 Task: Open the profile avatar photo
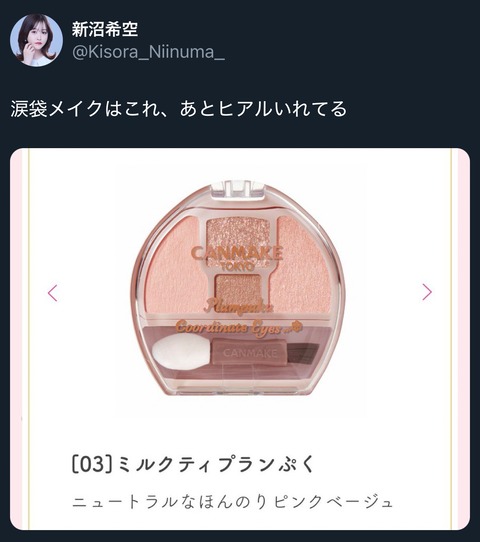tap(36, 40)
